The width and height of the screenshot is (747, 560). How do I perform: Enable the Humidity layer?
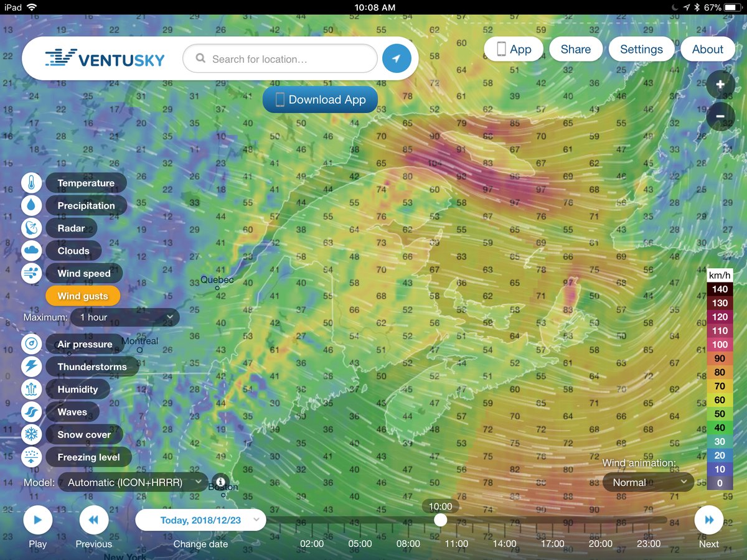pyautogui.click(x=77, y=390)
